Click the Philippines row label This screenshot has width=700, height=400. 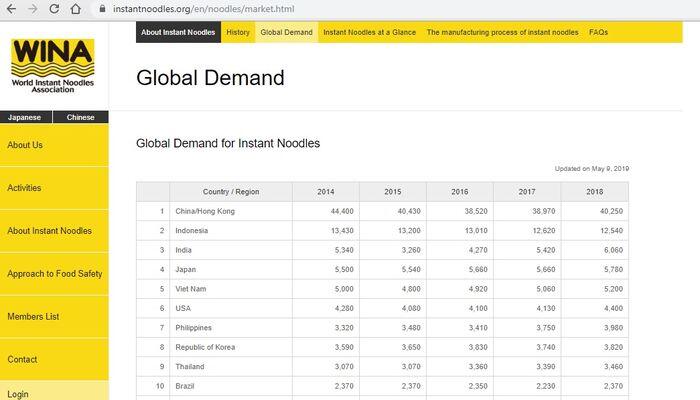[x=193, y=328]
